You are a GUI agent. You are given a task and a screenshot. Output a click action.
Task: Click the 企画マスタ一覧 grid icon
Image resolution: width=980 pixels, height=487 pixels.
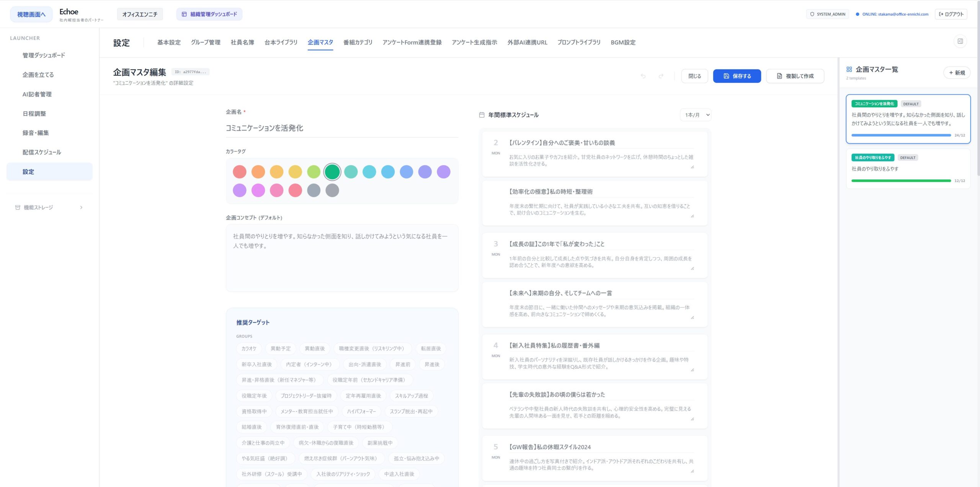(849, 69)
